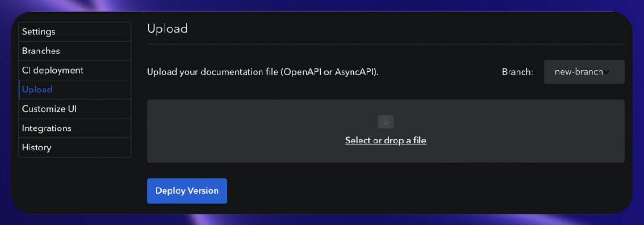The width and height of the screenshot is (644, 225).
Task: Click the Upload your documentation file description text
Action: [262, 72]
